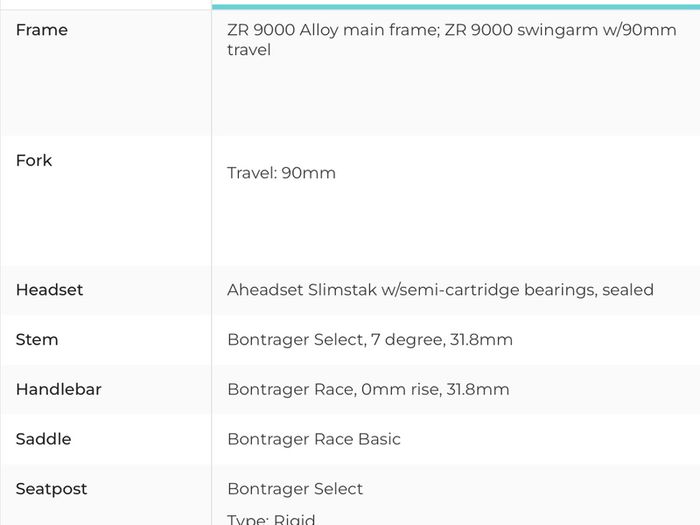The height and width of the screenshot is (525, 700).
Task: Click the empty area below Fork travel
Action: (456, 223)
